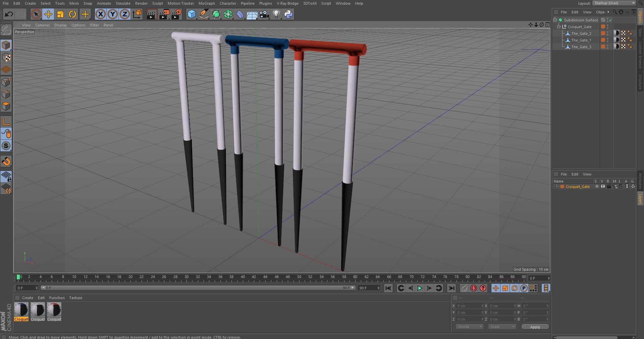The image size is (644, 339).
Task: Open the deformer object icon
Action: coord(240,14)
